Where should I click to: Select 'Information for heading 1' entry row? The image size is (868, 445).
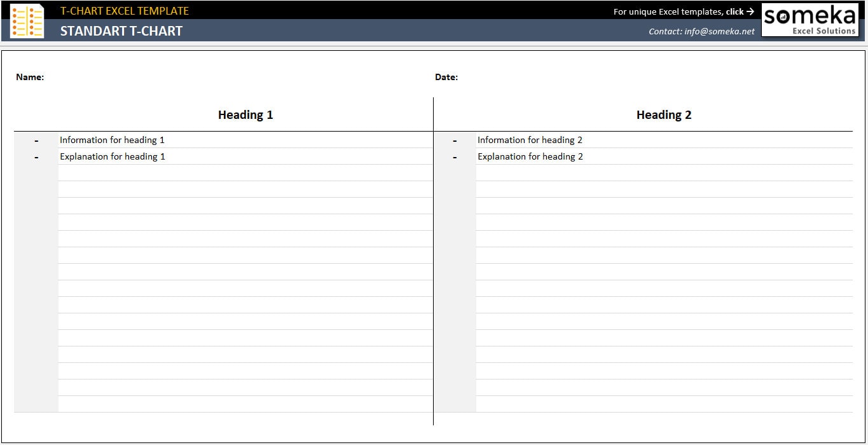[x=112, y=139]
